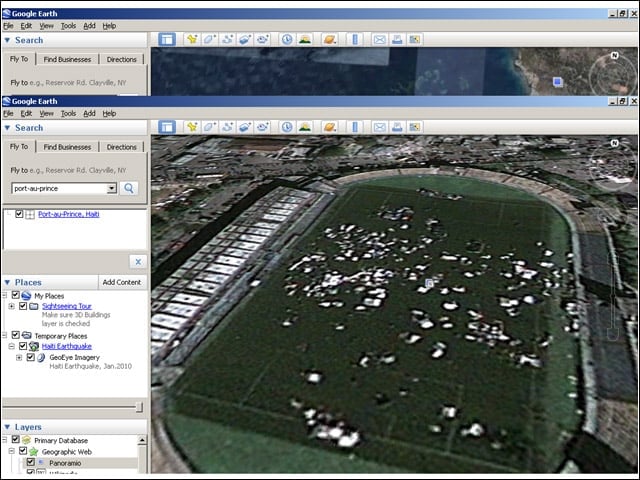Add path tool in back window toolbar

tap(227, 40)
